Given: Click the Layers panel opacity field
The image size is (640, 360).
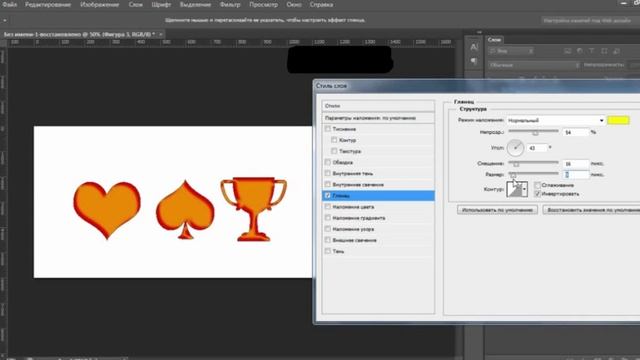Looking at the screenshot, I should click(634, 65).
